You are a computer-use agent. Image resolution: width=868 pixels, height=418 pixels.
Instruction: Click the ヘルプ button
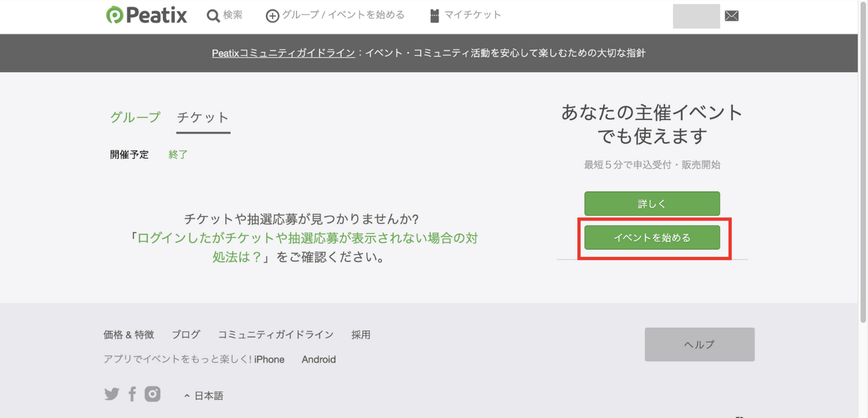pos(699,344)
